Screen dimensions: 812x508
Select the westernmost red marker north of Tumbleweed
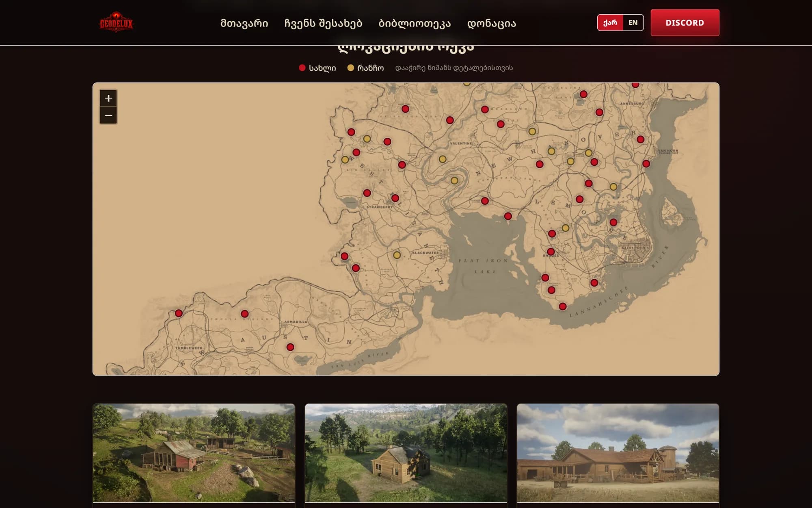pyautogui.click(x=179, y=313)
